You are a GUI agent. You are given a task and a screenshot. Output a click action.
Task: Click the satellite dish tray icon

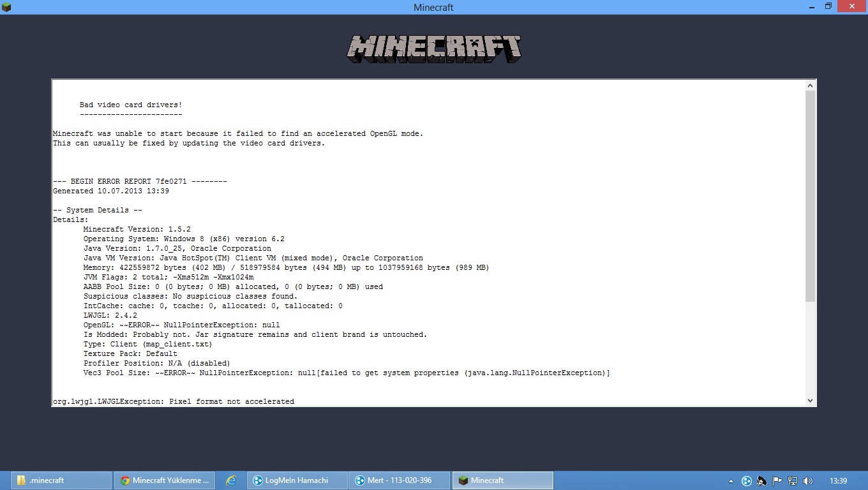click(761, 481)
